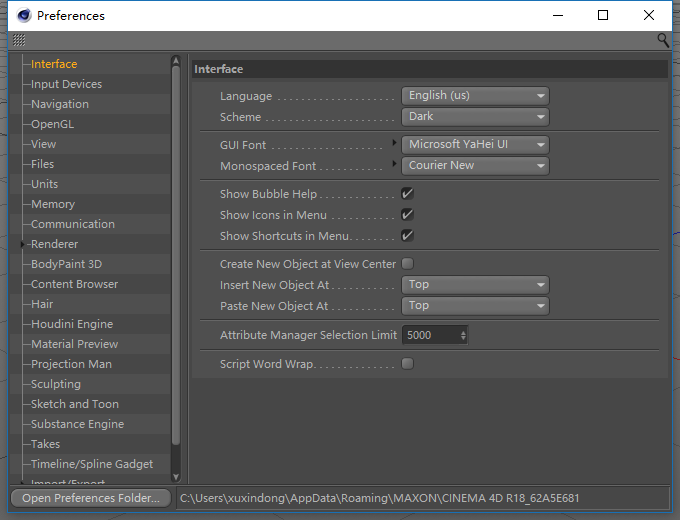Expand the Monospaced Font disclosure arrow
Viewport: 680px width, 520px height.
point(394,164)
